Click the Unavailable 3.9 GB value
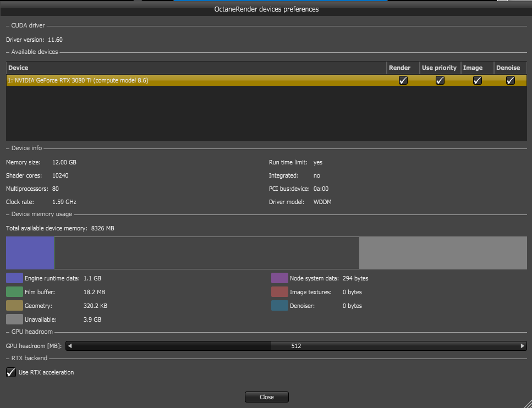Viewport: 532px width, 408px height. pos(92,319)
